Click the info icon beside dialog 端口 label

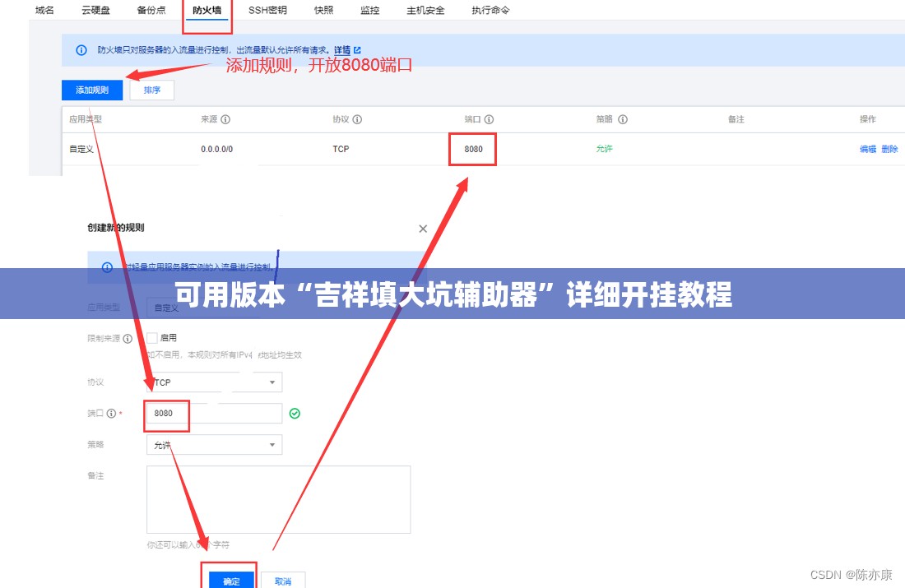coord(111,413)
